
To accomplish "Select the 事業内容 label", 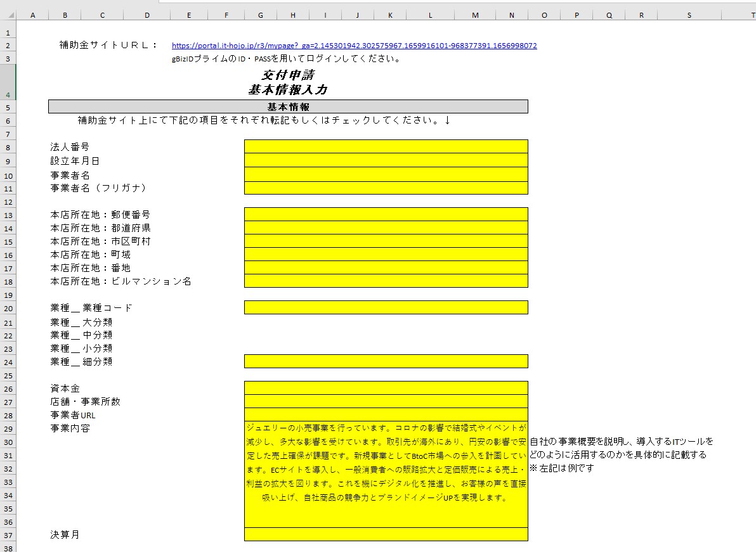I will 70,428.
